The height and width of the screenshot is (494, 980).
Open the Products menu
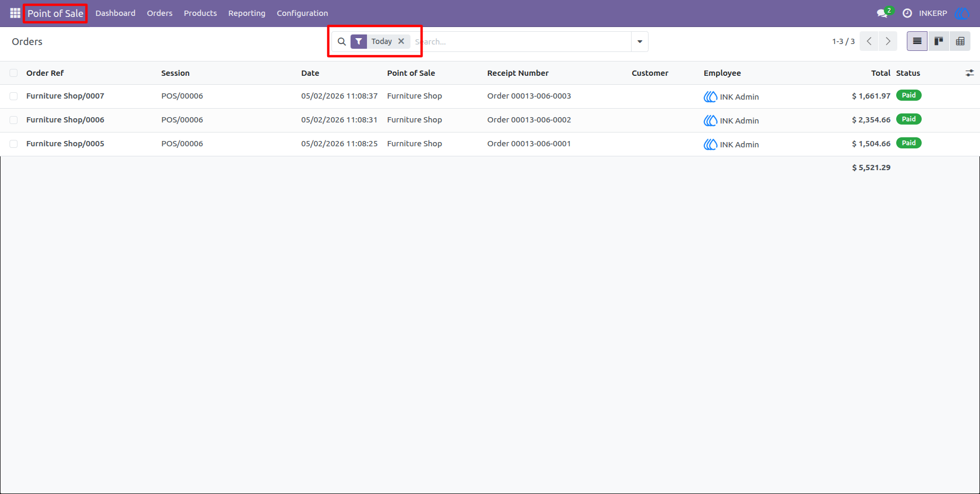point(200,13)
